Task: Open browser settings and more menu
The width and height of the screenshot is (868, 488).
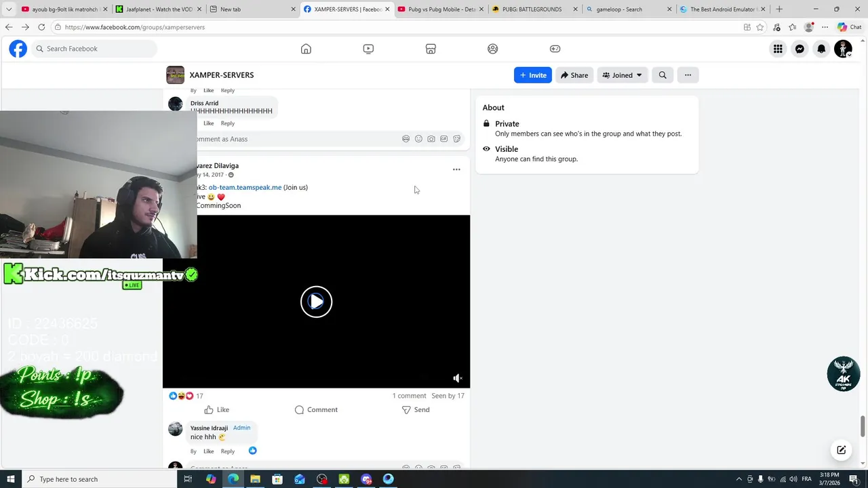Action: click(x=825, y=27)
